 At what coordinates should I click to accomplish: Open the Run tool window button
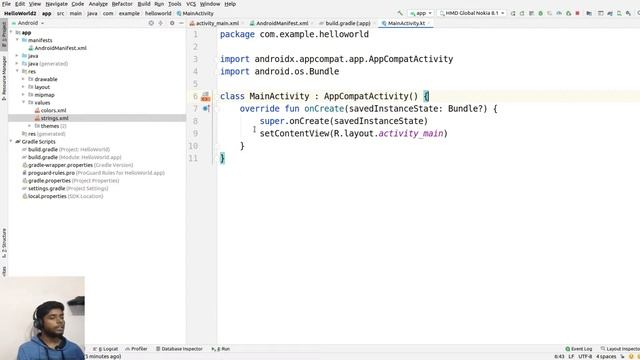[x=221, y=349]
